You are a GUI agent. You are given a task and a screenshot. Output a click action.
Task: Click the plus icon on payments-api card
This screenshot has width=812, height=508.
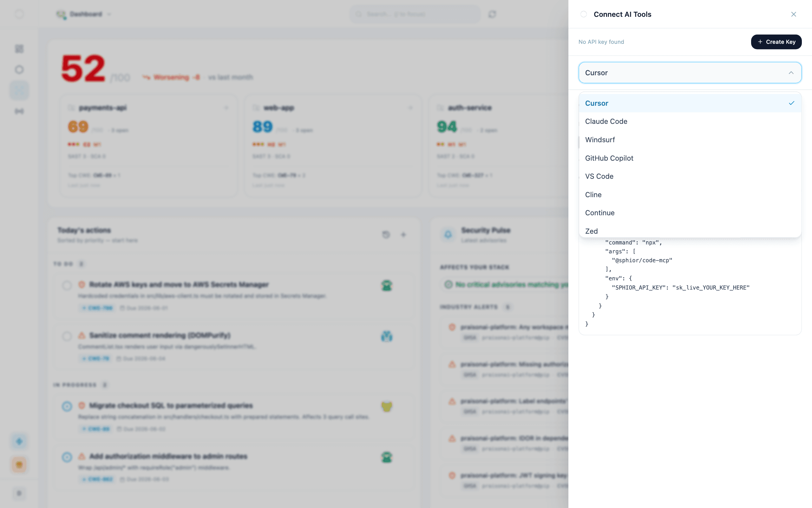226,108
